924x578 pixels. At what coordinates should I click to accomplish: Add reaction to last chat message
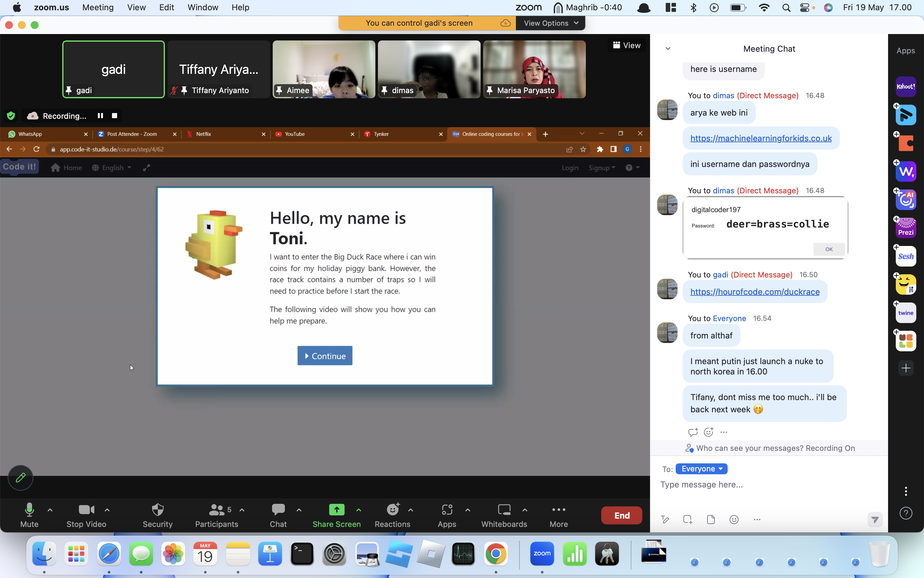coord(709,432)
